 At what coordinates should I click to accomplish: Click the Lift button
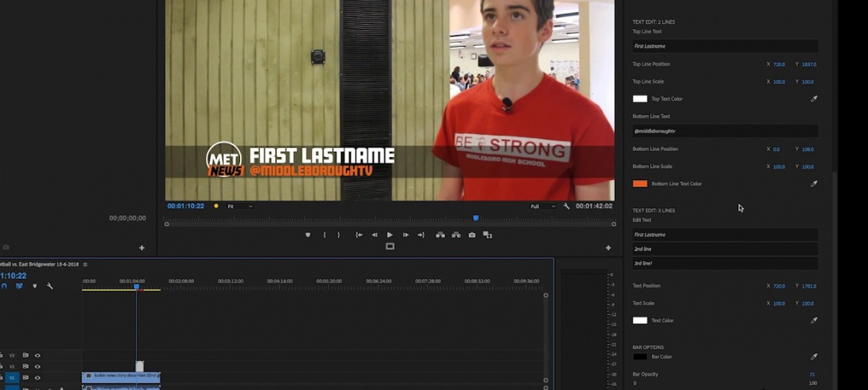point(440,235)
